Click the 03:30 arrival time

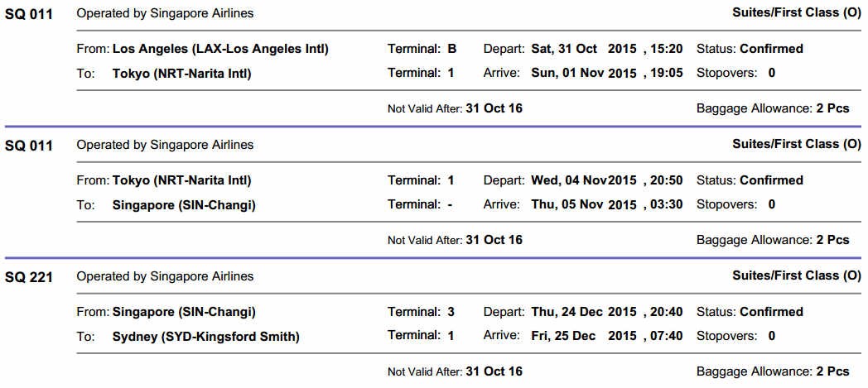click(667, 204)
